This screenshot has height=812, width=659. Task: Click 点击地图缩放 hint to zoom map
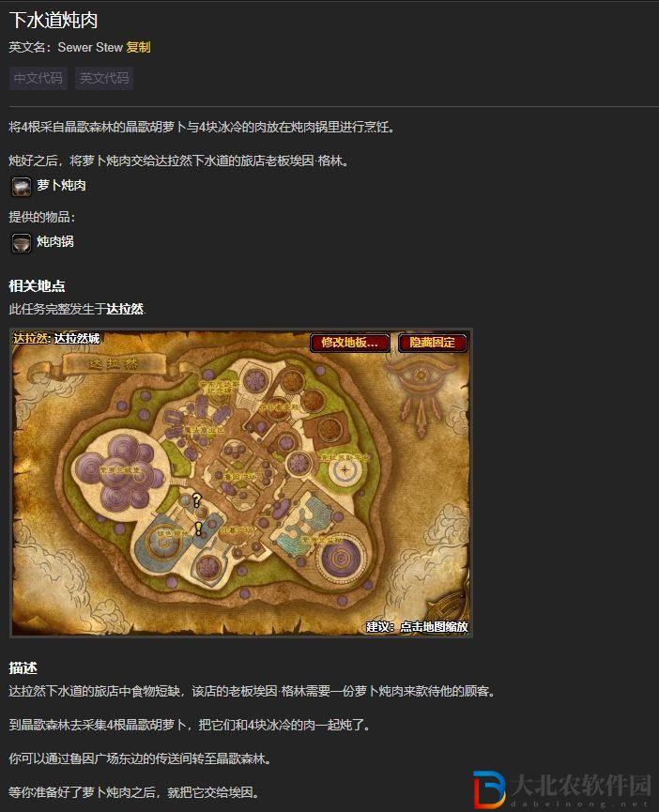435,627
